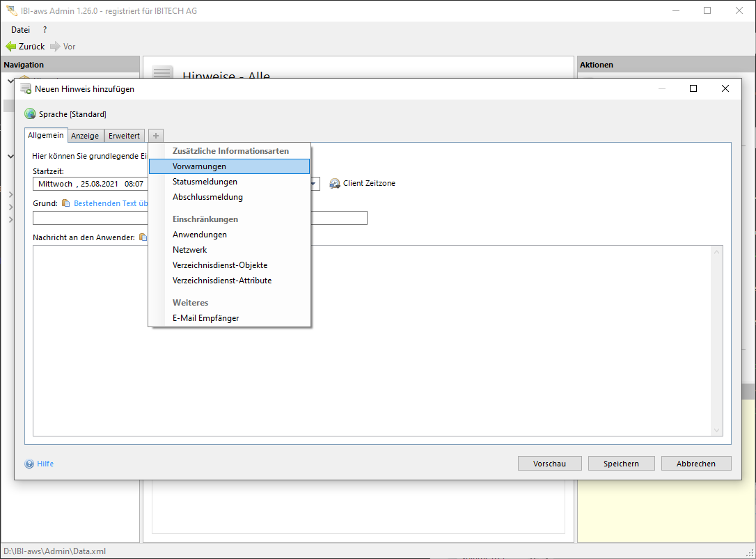Click the blue Hilfe question mark icon
The width and height of the screenshot is (756, 559).
pyautogui.click(x=29, y=464)
